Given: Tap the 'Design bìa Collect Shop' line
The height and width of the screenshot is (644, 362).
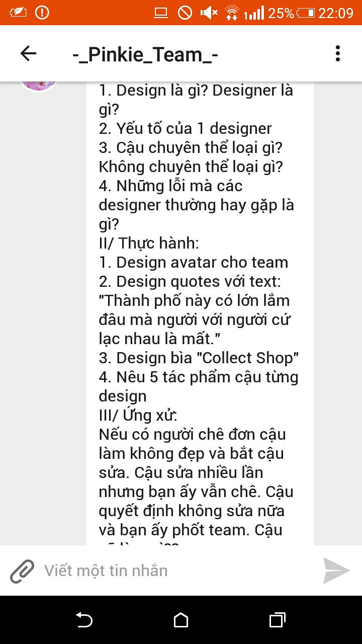Looking at the screenshot, I should (199, 358).
